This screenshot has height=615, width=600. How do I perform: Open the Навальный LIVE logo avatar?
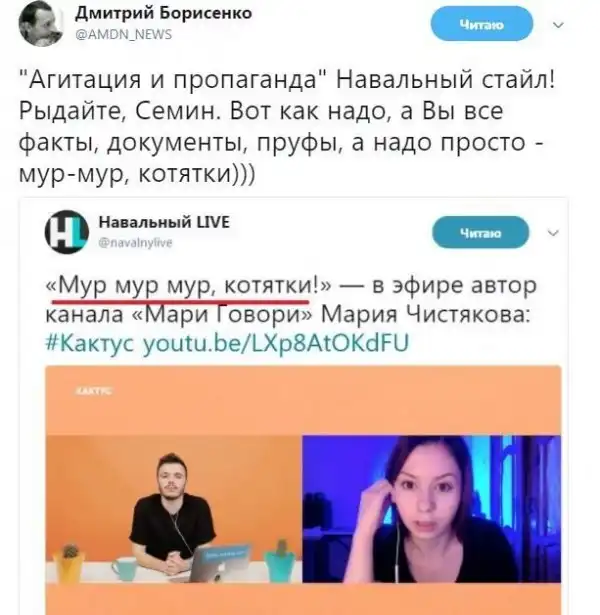click(x=66, y=231)
